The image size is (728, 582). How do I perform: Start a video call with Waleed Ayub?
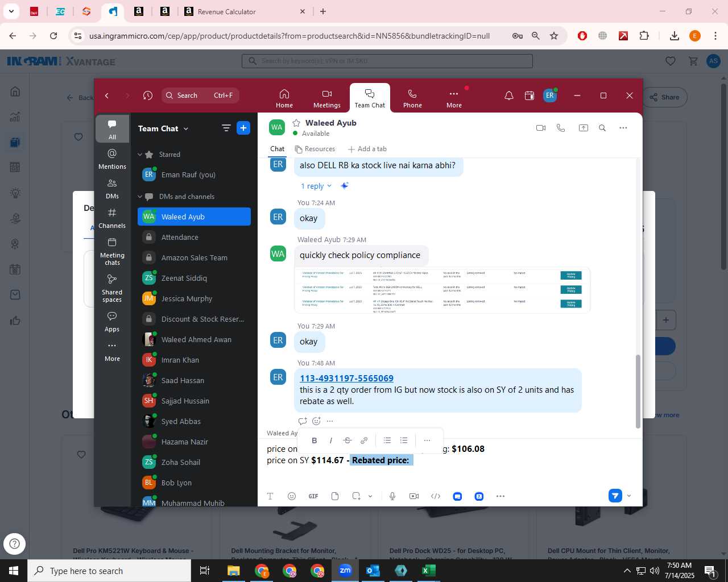[x=541, y=128]
